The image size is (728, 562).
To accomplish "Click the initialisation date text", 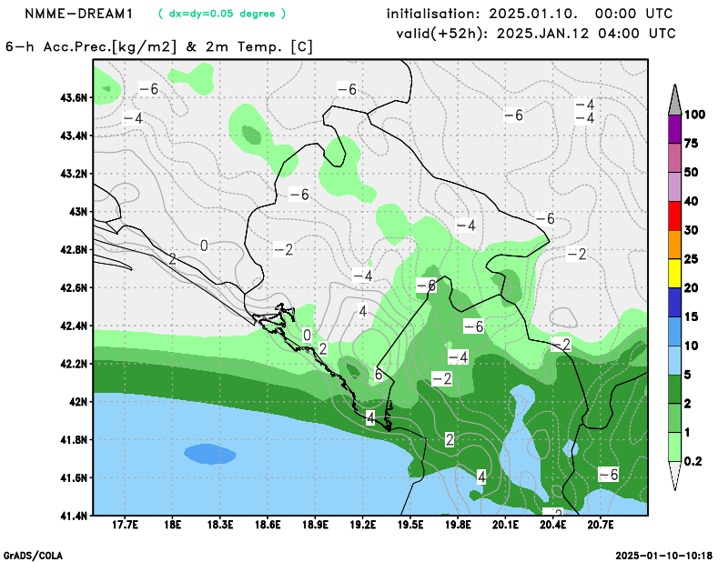I will 530,14.
